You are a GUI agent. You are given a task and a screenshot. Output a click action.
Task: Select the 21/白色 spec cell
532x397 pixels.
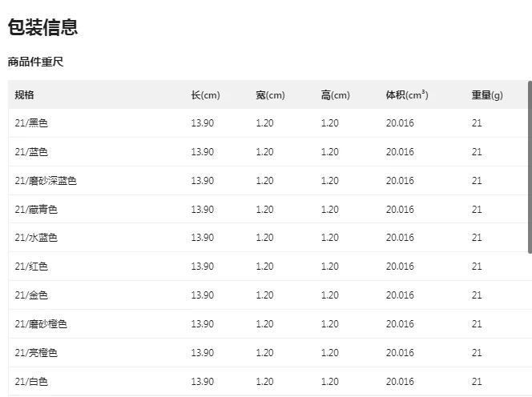tap(31, 382)
